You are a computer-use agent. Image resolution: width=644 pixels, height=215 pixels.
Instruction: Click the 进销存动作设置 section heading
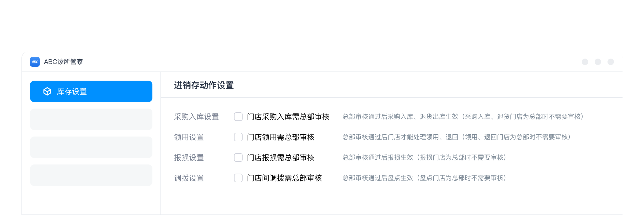(204, 85)
